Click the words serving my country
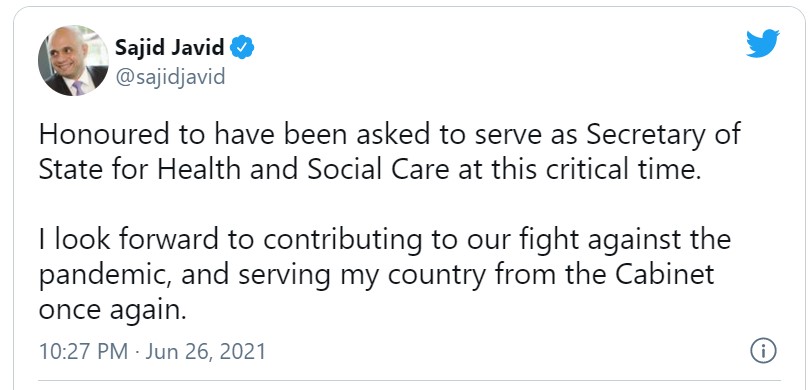This screenshot has height=390, width=811. tap(362, 276)
